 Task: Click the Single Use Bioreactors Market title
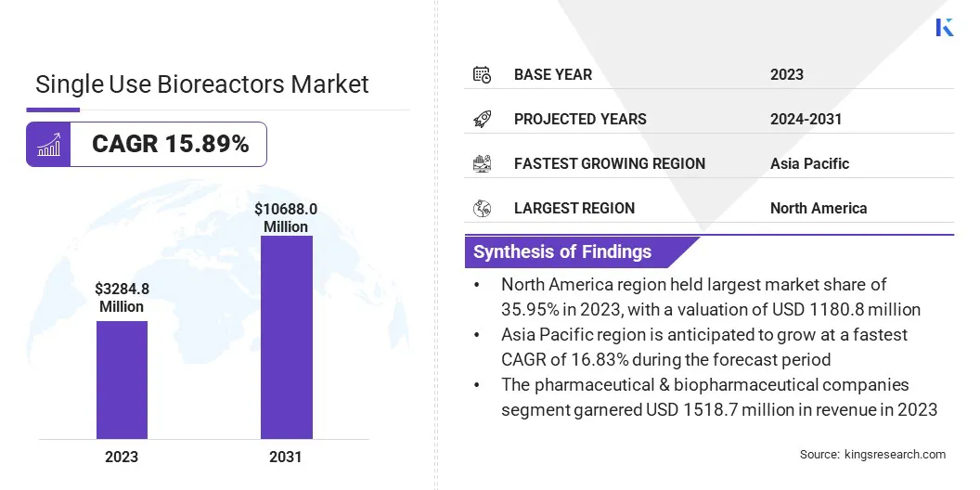coord(202,84)
